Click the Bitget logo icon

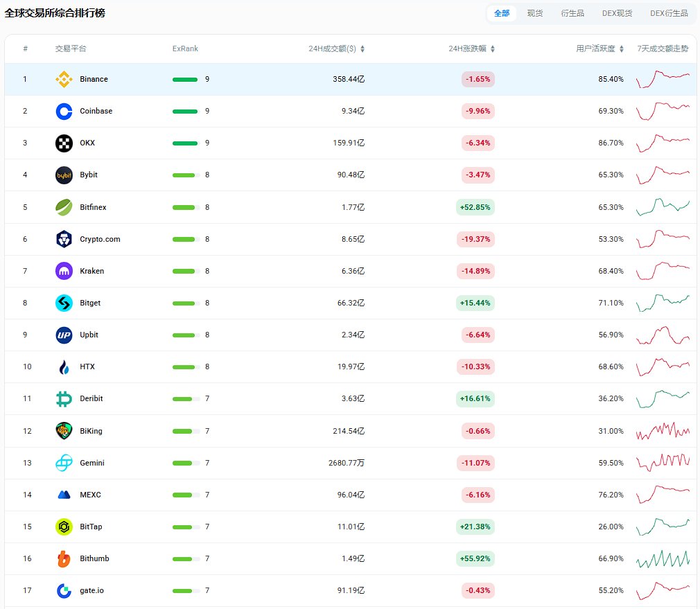click(64, 303)
